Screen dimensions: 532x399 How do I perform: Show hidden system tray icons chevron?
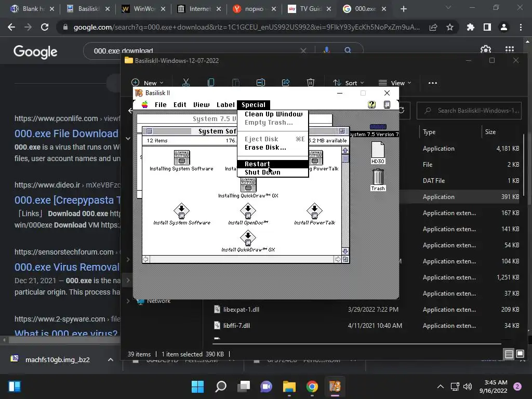click(441, 387)
